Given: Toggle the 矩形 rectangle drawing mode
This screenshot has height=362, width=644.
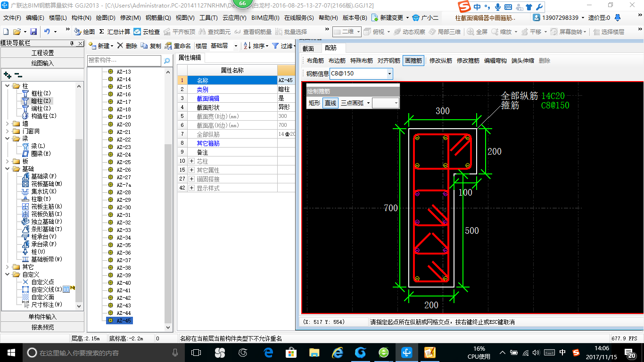Looking at the screenshot, I should 314,103.
